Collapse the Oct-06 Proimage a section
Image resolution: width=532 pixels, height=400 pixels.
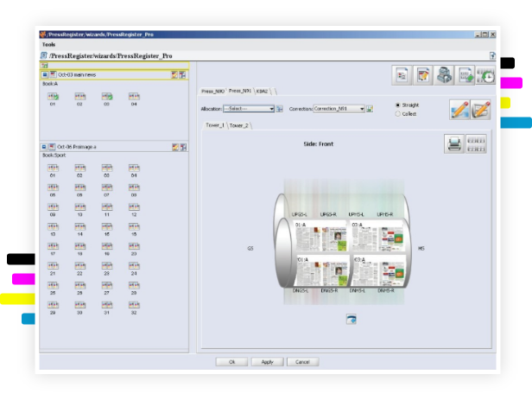tap(45, 147)
